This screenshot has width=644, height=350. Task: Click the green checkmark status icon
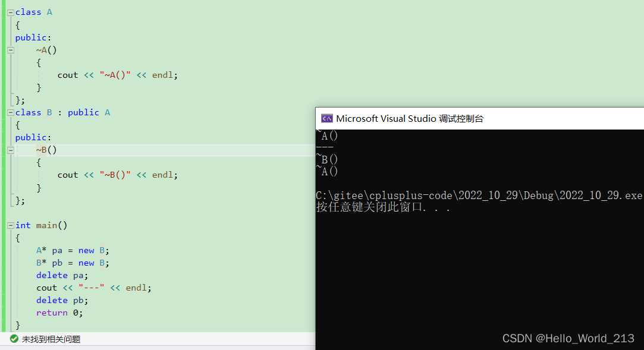point(14,339)
